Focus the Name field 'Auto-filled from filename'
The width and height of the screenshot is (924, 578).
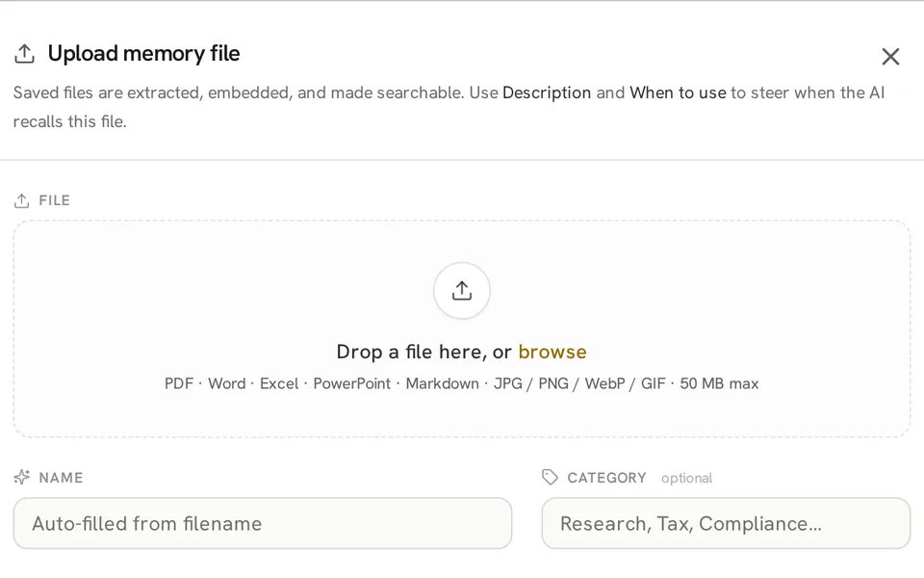point(263,523)
